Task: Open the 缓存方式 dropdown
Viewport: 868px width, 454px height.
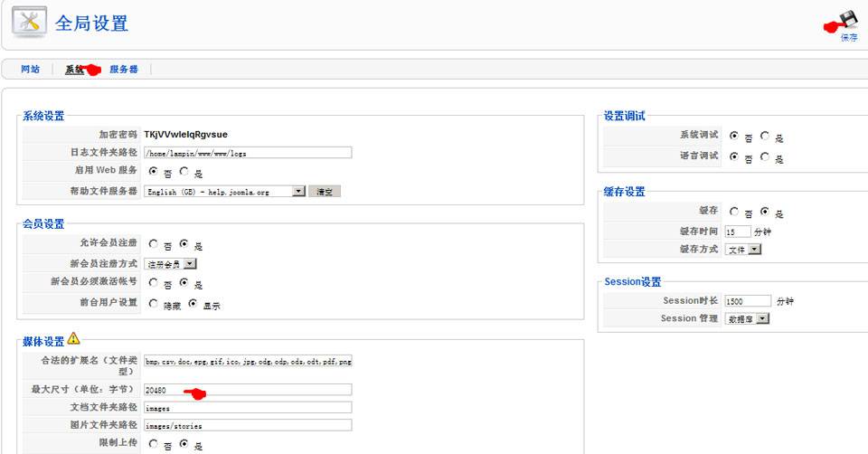Action: point(755,250)
